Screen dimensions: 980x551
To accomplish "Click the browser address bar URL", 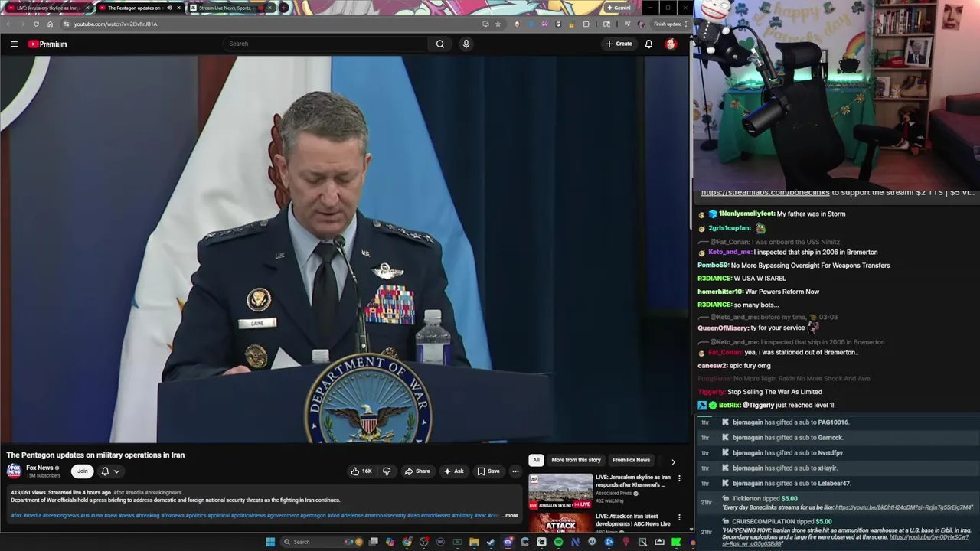I will click(x=115, y=24).
